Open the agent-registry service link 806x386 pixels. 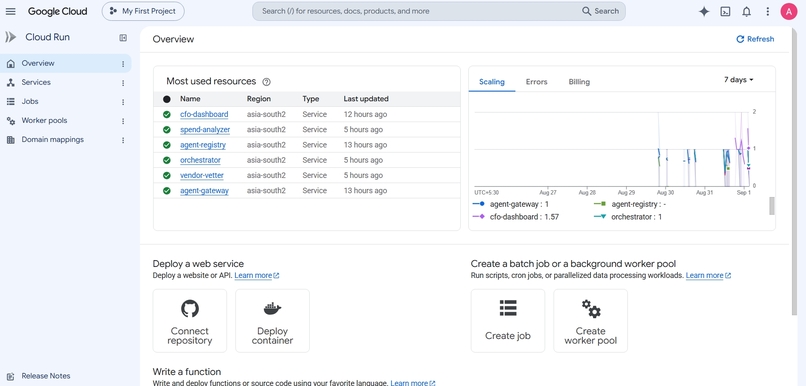[203, 145]
